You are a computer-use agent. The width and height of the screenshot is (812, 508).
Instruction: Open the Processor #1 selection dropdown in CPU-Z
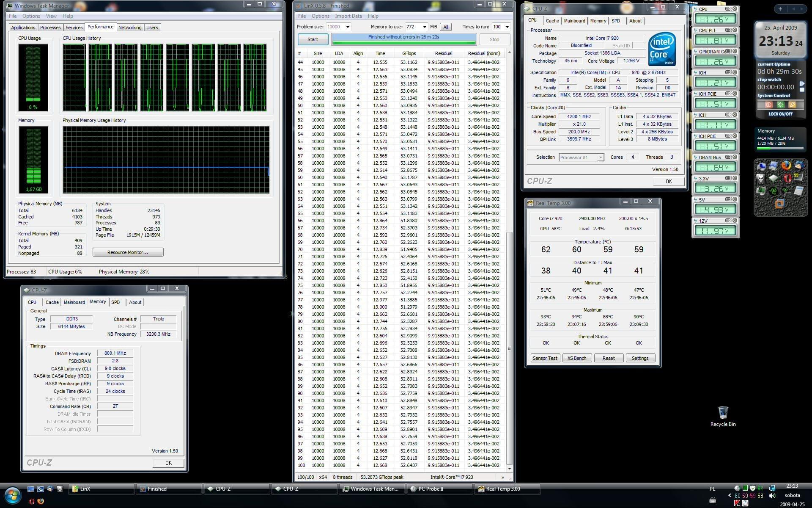tap(600, 157)
